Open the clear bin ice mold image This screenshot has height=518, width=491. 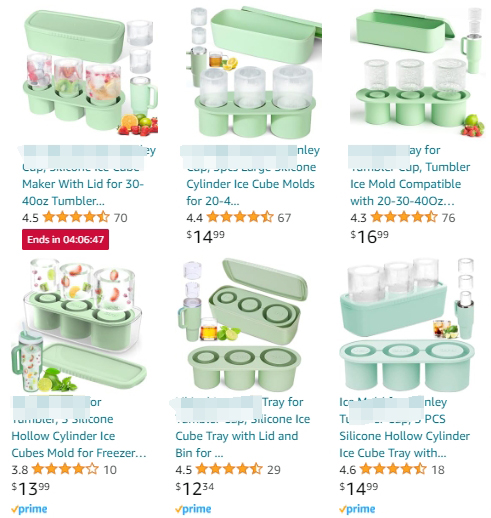pos(79,325)
